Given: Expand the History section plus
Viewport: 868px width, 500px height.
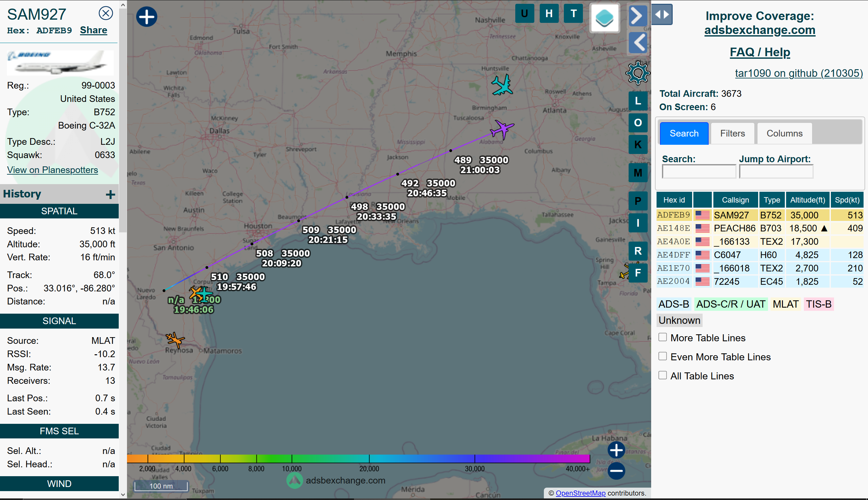Looking at the screenshot, I should (x=110, y=195).
